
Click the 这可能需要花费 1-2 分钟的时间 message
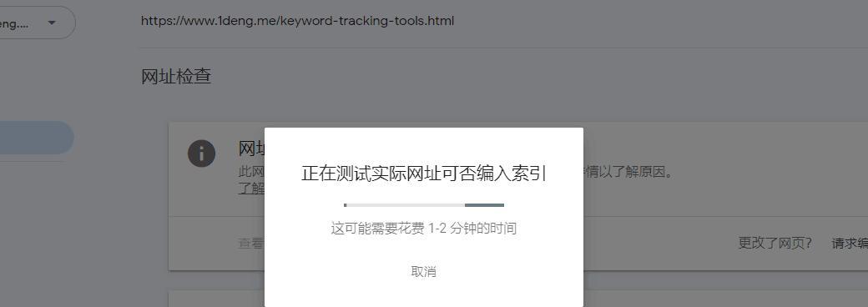[x=423, y=229]
